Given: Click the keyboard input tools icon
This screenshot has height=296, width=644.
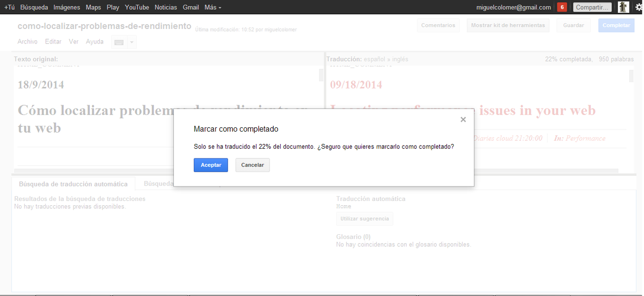Looking at the screenshot, I should [x=119, y=42].
